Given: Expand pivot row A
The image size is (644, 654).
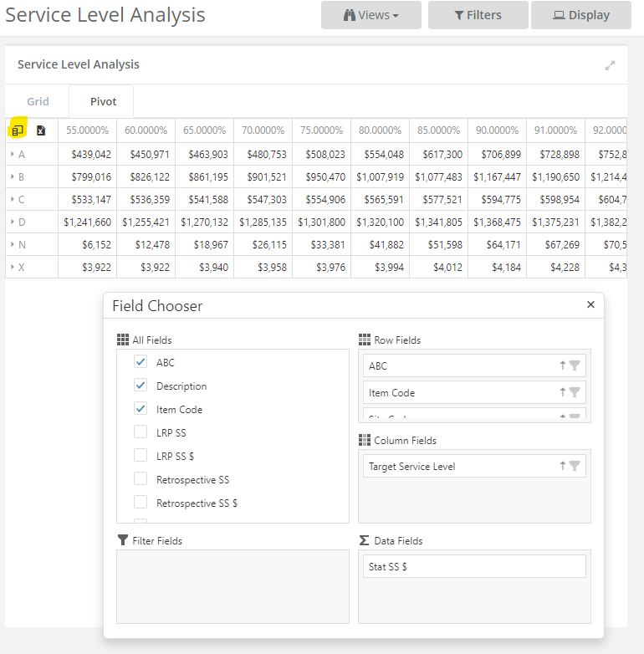Looking at the screenshot, I should pyautogui.click(x=12, y=155).
